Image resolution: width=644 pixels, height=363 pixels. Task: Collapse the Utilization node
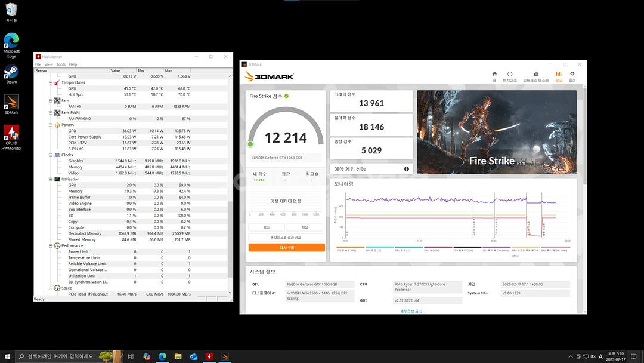point(51,179)
